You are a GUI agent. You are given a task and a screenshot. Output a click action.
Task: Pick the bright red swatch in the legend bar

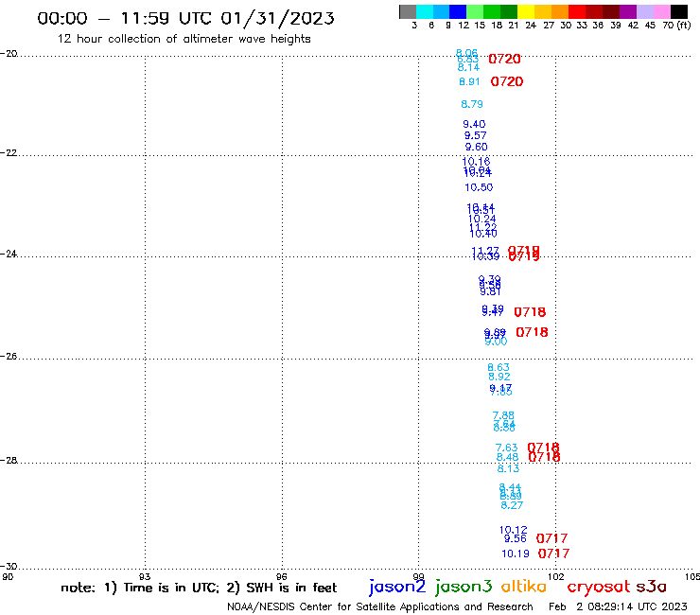point(577,11)
